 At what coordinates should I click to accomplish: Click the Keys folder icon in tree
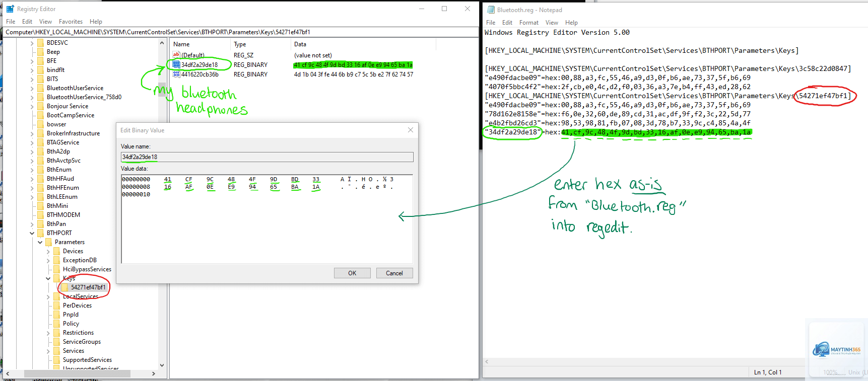(56, 278)
